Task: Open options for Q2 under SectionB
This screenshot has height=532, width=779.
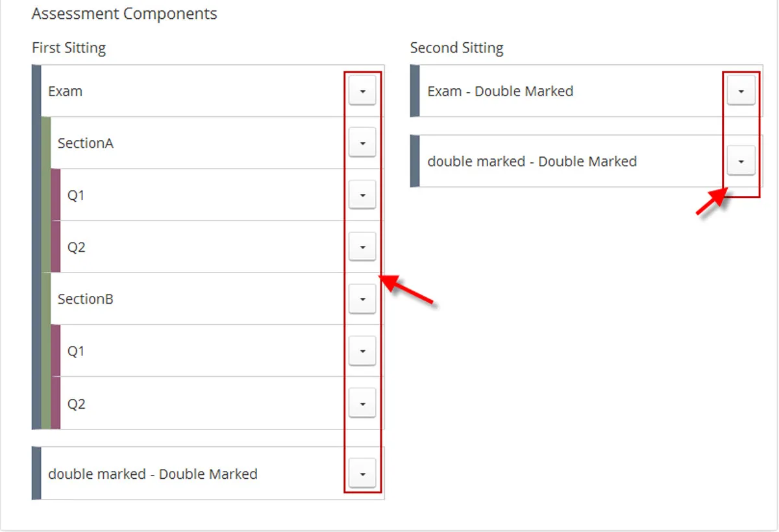Action: point(362,403)
